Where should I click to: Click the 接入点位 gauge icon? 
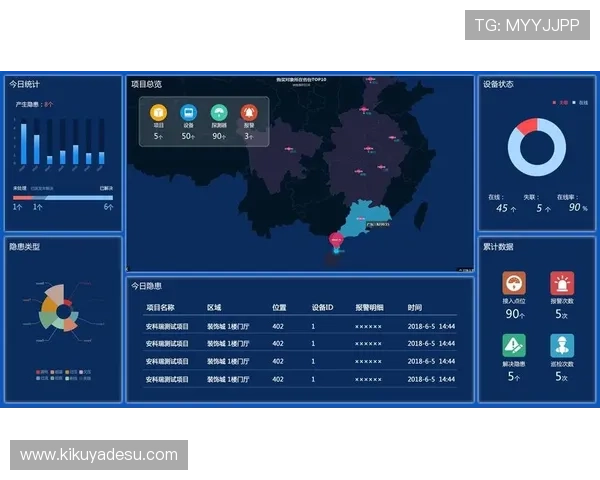[x=514, y=284]
